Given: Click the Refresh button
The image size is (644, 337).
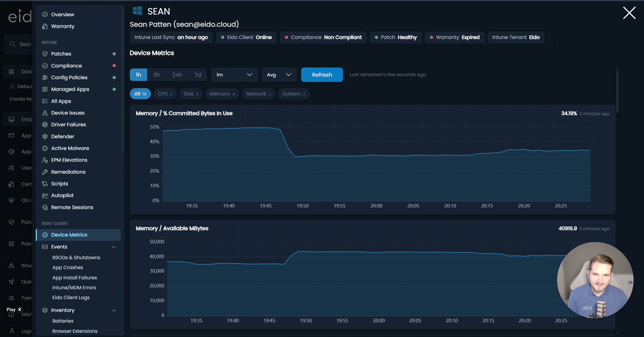Looking at the screenshot, I should click(322, 75).
